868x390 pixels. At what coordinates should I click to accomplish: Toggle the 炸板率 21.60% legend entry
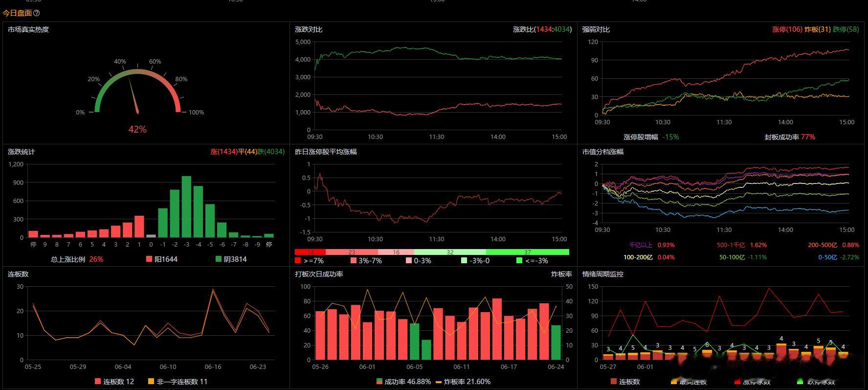463,381
